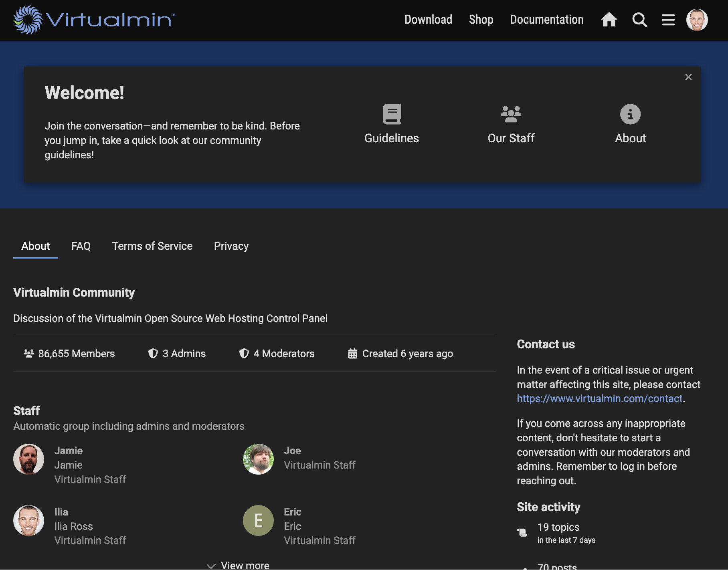Open the Terms of Service tab

[152, 246]
